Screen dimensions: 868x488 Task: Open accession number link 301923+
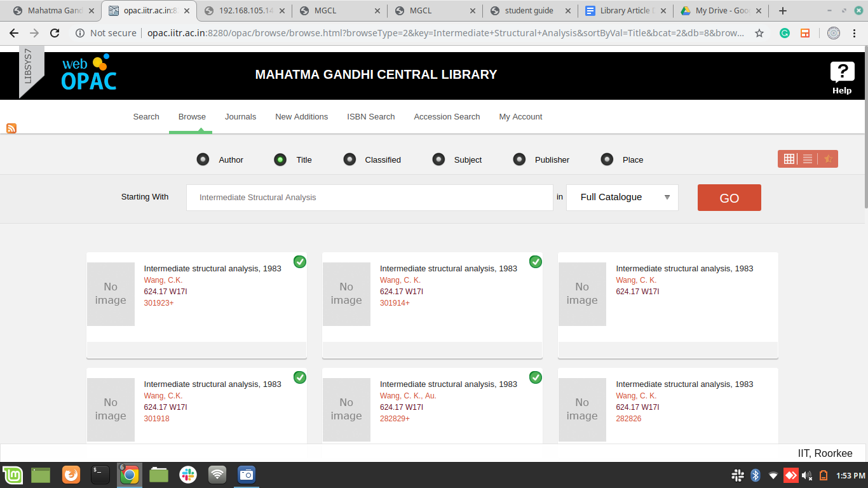(x=159, y=303)
